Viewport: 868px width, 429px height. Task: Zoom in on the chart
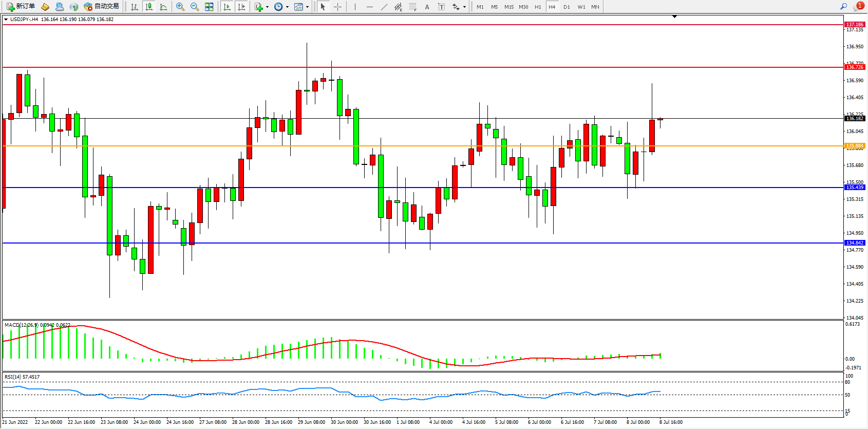point(180,7)
